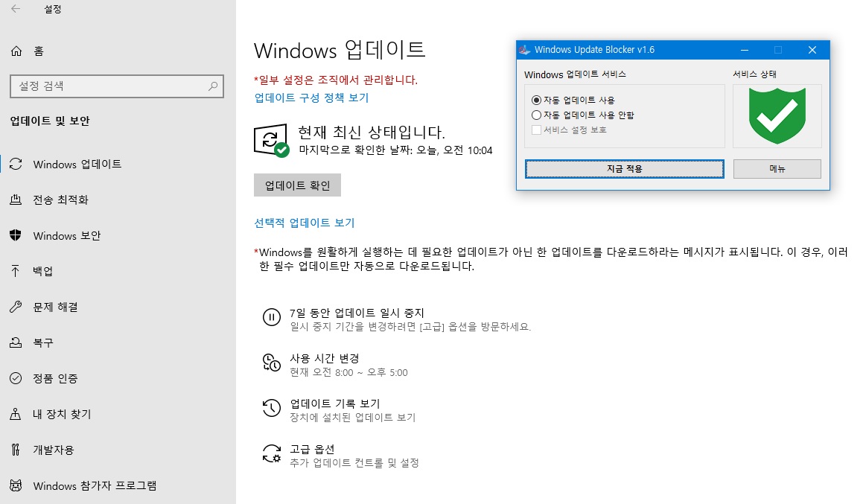Open 선택적 업데이트 보기 link

click(x=305, y=223)
